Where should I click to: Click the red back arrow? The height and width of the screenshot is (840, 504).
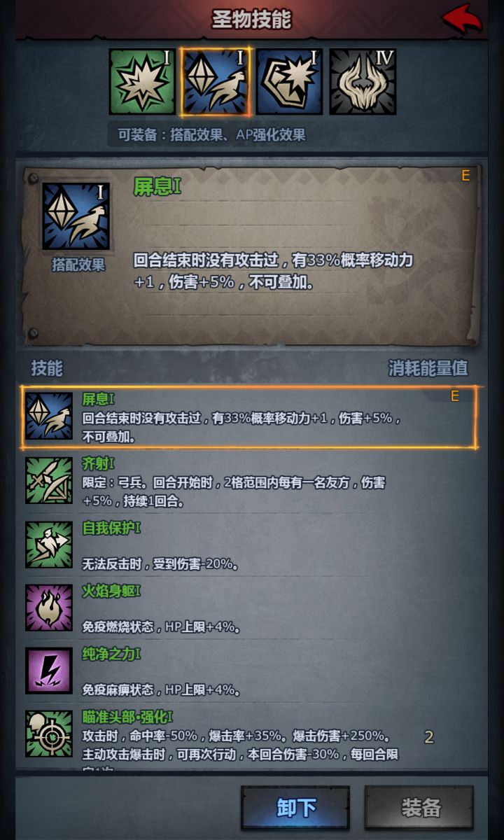[x=462, y=19]
